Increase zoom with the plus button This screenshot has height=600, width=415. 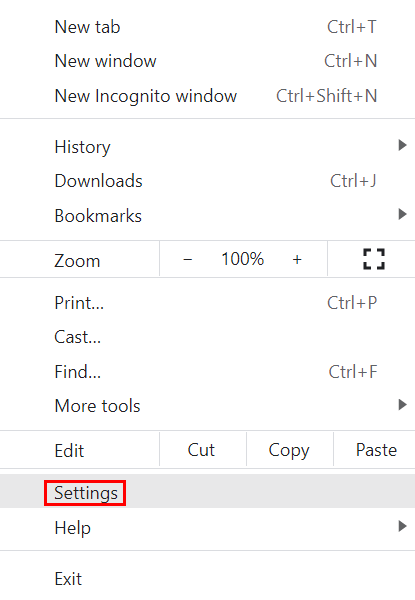pyautogui.click(x=297, y=259)
